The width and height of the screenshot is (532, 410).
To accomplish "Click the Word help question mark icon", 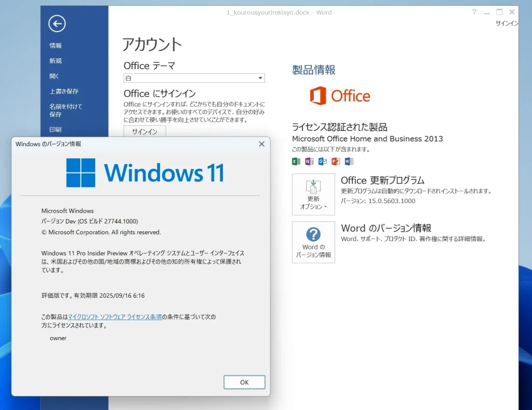I will coord(313,234).
